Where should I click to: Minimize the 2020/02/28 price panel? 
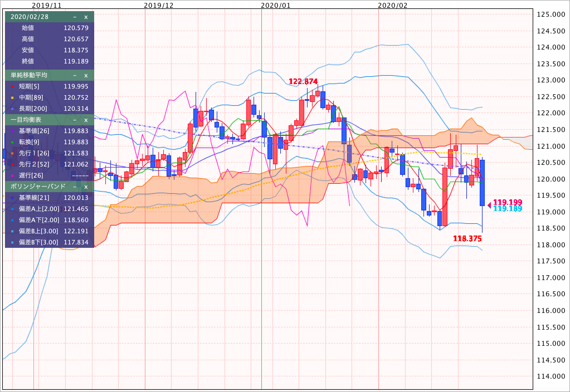point(75,17)
